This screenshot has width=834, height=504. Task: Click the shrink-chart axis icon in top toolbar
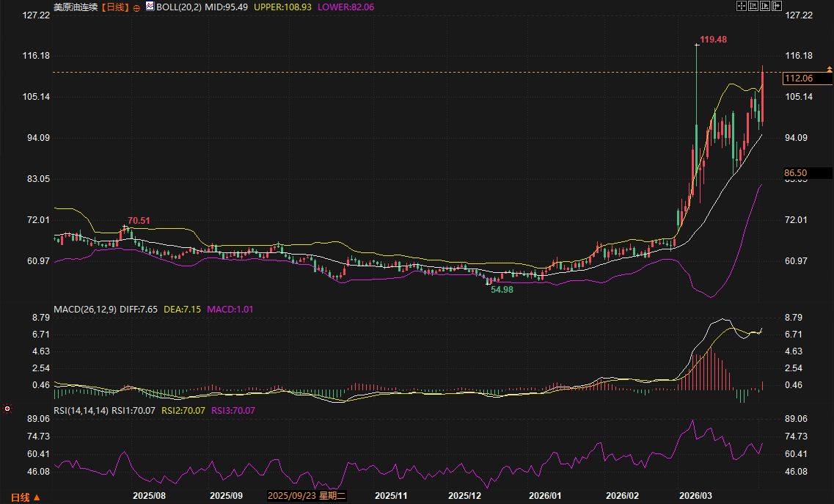[x=753, y=6]
